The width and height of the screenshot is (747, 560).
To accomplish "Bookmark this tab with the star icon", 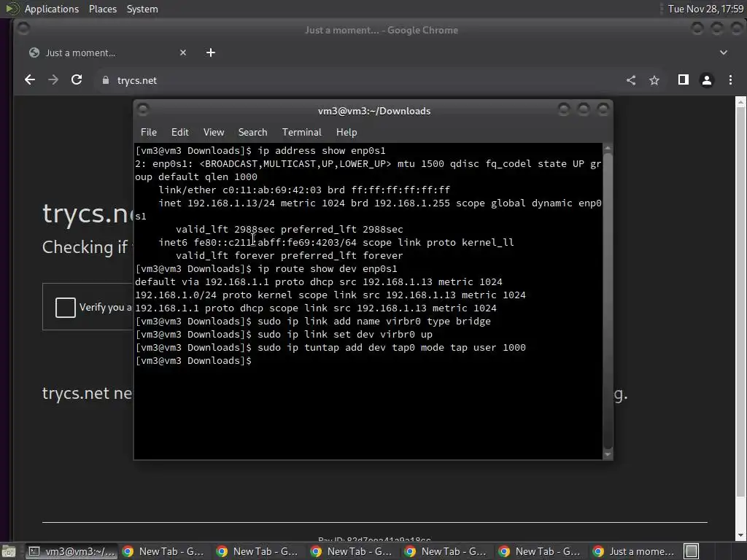I will click(654, 80).
